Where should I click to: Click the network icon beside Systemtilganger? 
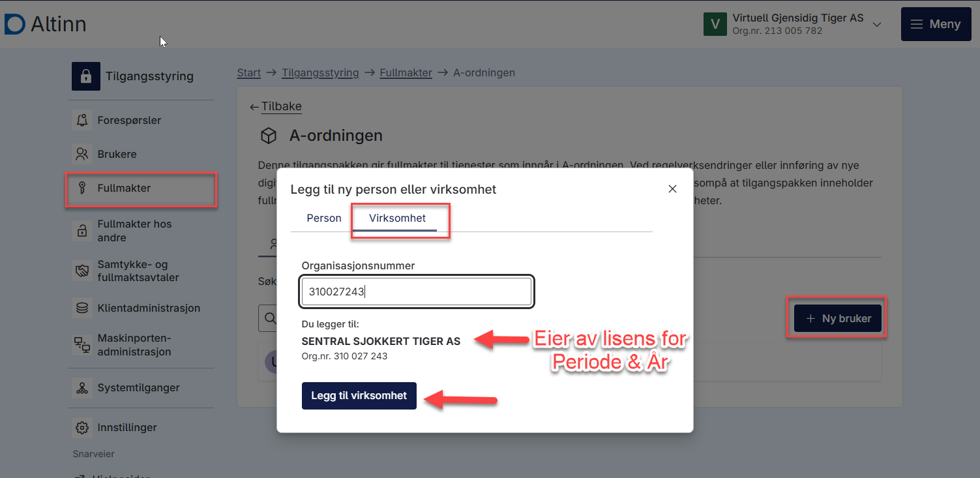82,387
